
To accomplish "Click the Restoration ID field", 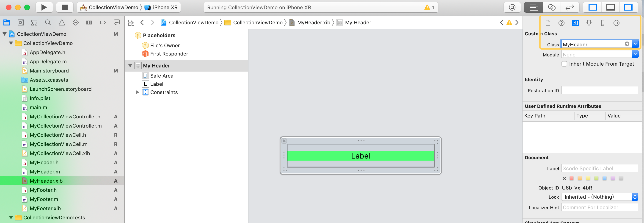I will [x=600, y=90].
